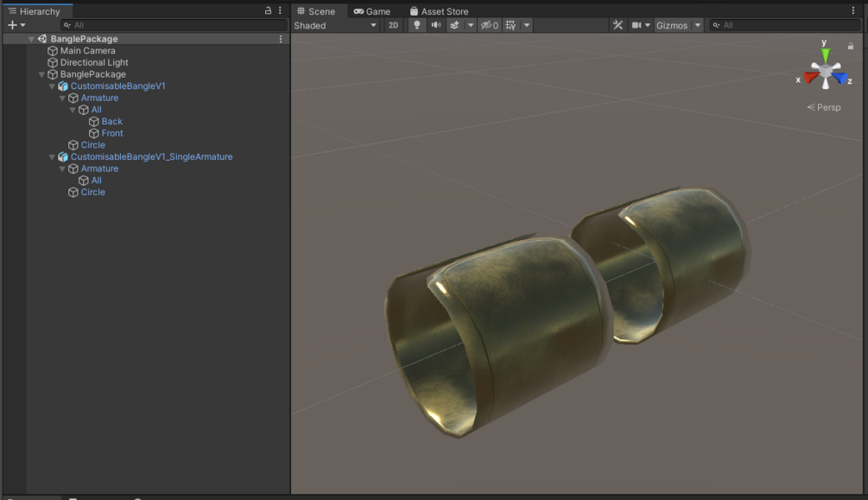Switch to the Scene tab

tap(317, 11)
